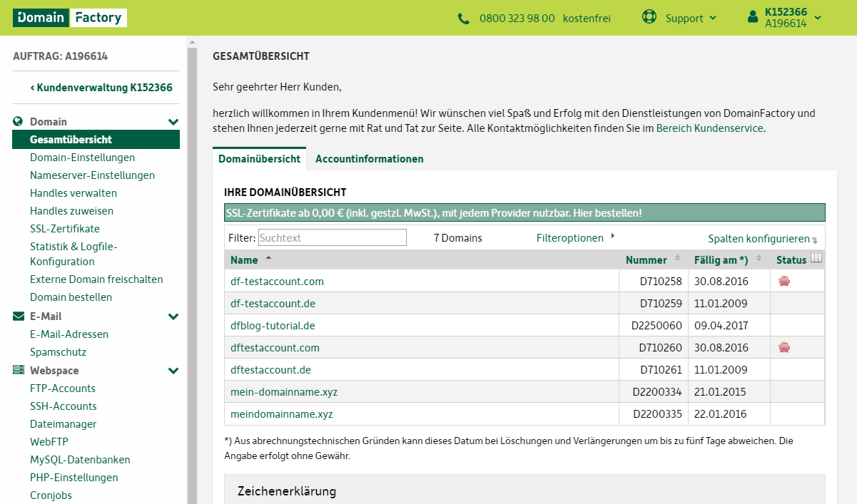The image size is (857, 504).
Task: Click piggy bank icon for df-testaccount.com
Action: click(784, 281)
